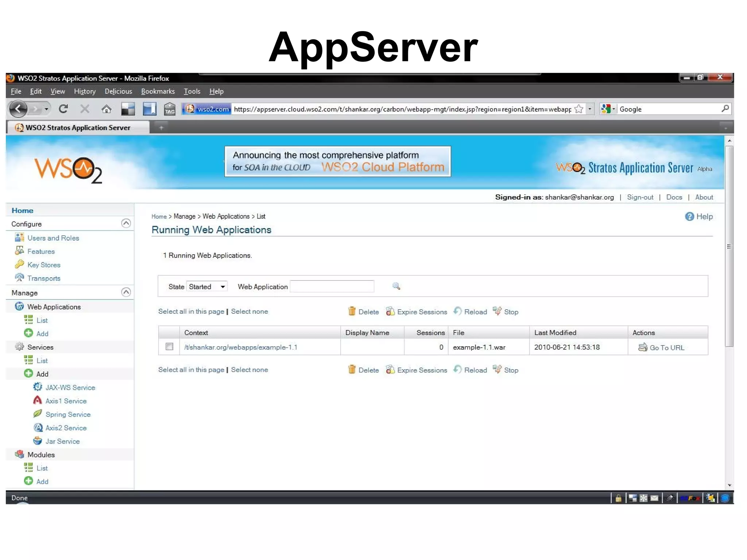The width and height of the screenshot is (747, 560).
Task: Click Add under Web Applications
Action: click(42, 333)
